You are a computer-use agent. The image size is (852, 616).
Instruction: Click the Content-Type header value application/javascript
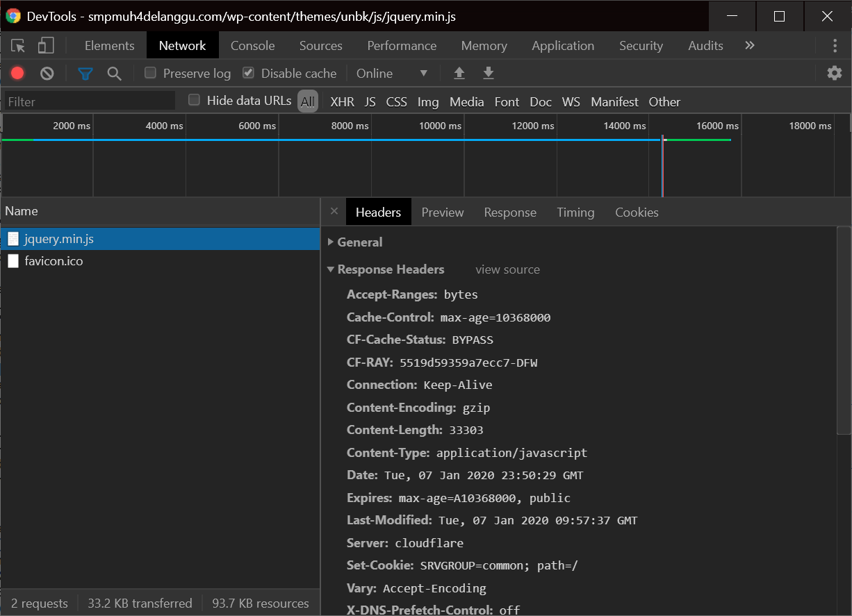[511, 453]
